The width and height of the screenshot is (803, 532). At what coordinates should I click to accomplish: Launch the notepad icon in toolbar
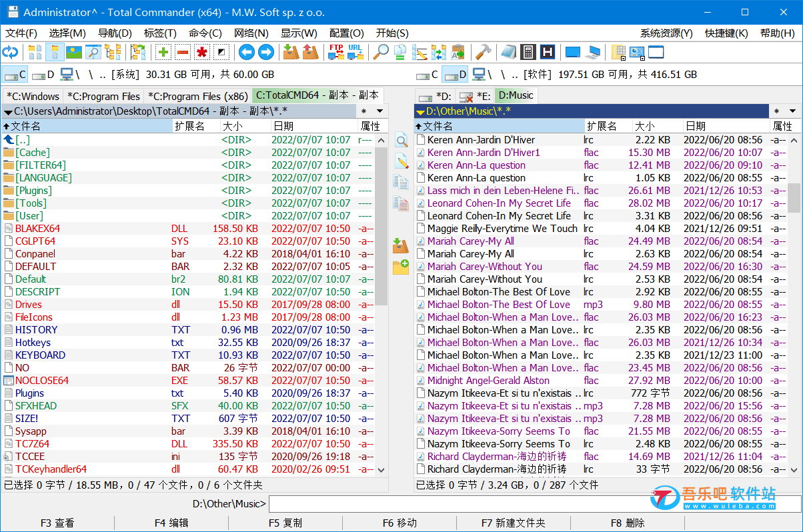point(509,52)
